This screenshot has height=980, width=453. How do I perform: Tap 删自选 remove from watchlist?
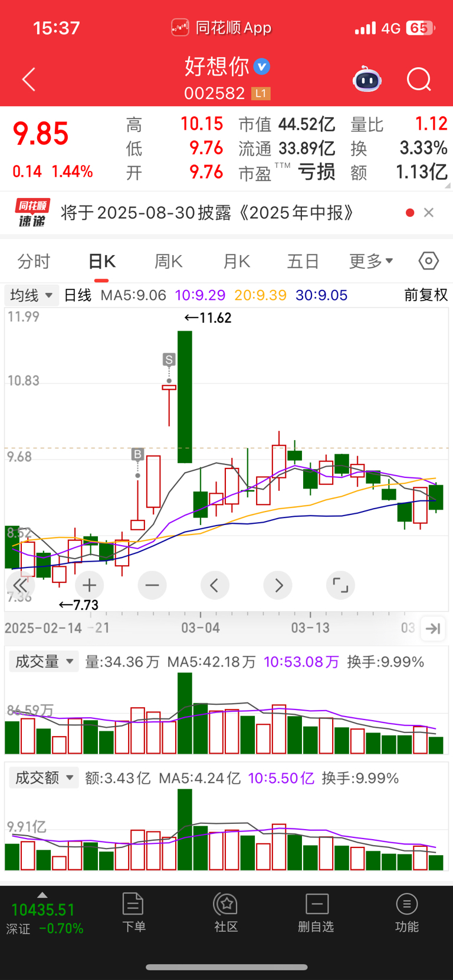[x=316, y=912]
